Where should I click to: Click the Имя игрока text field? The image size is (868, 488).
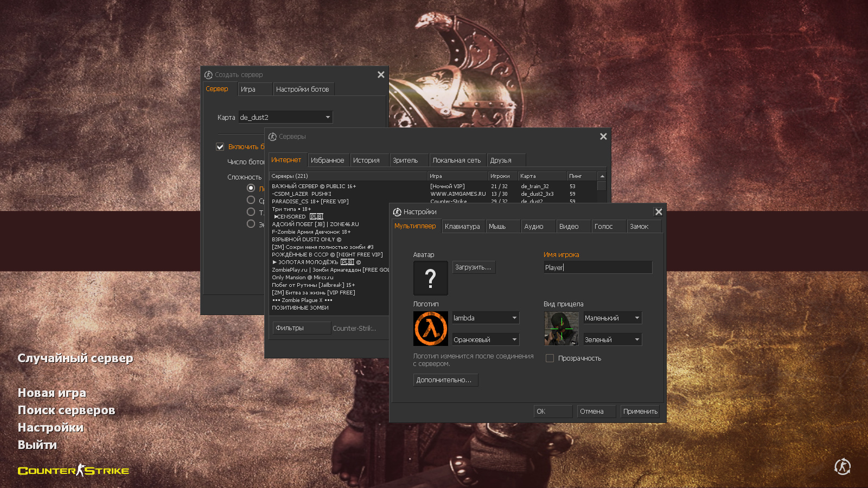click(x=597, y=267)
